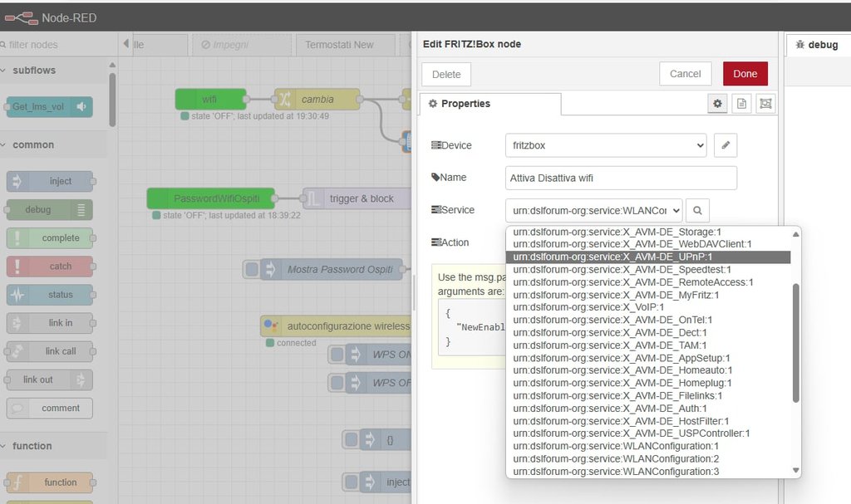Screen dimensions: 851x504
Task: Click the comment node speech bubble icon
Action: (x=17, y=408)
